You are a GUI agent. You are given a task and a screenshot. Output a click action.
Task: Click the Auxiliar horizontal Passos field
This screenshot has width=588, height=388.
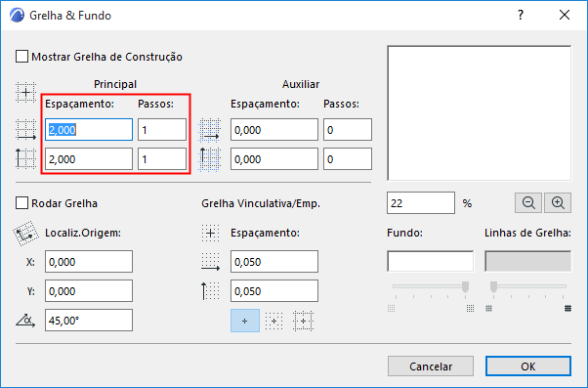tap(348, 130)
